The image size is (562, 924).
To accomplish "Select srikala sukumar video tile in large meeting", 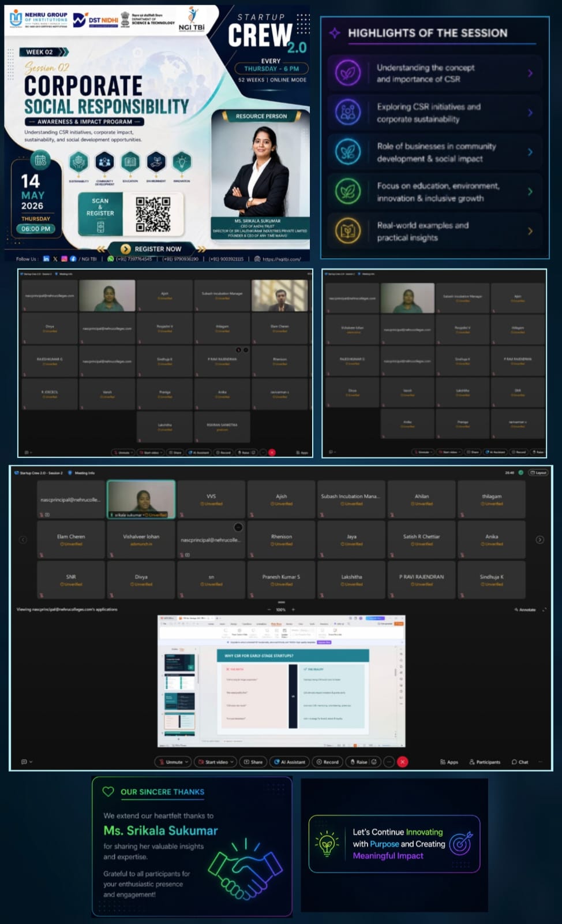I will [141, 499].
